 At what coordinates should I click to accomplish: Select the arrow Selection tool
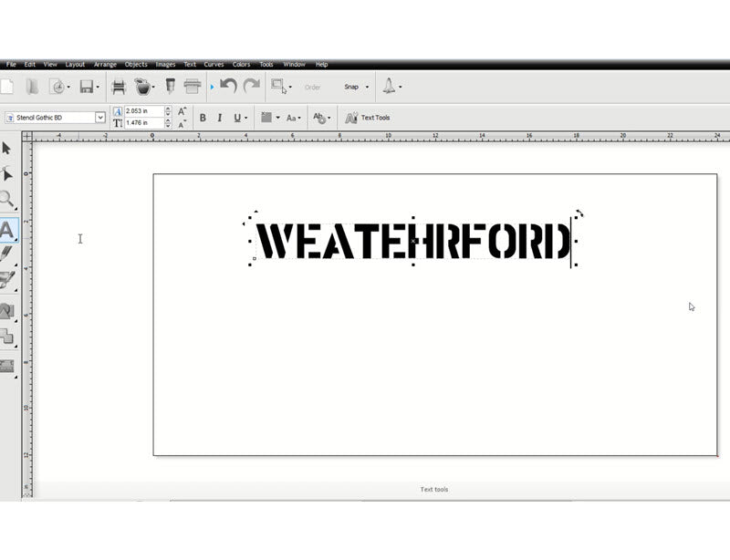(6, 149)
